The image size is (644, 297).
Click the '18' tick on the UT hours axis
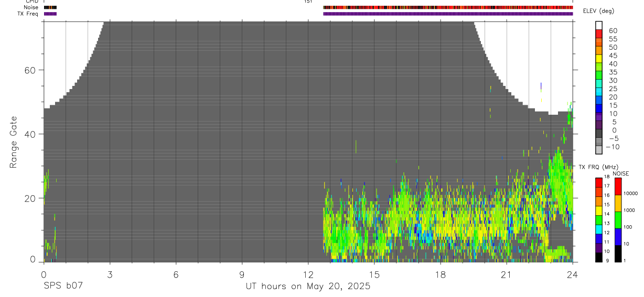441,274
